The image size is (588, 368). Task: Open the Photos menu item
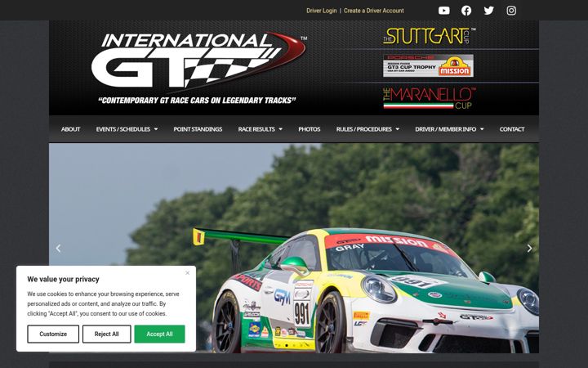tap(310, 129)
